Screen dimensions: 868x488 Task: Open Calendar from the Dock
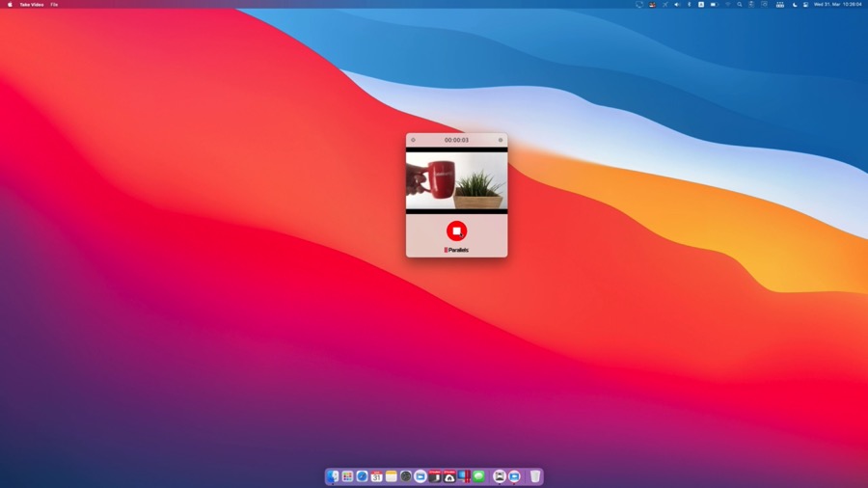click(377, 476)
